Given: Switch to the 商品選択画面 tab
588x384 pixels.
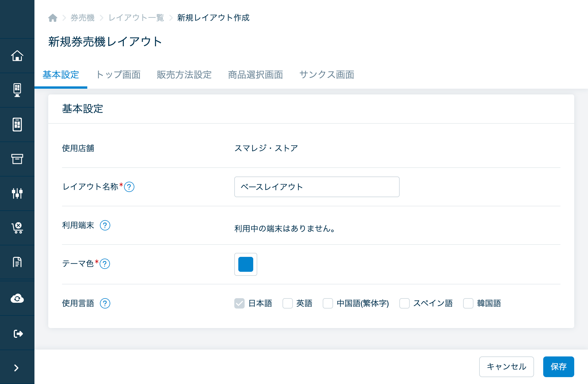Looking at the screenshot, I should pos(256,75).
